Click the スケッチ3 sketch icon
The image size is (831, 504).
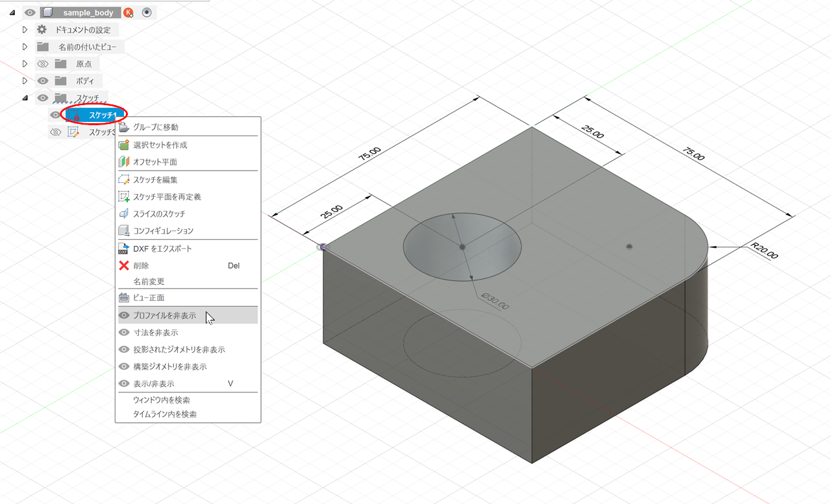pyautogui.click(x=73, y=132)
